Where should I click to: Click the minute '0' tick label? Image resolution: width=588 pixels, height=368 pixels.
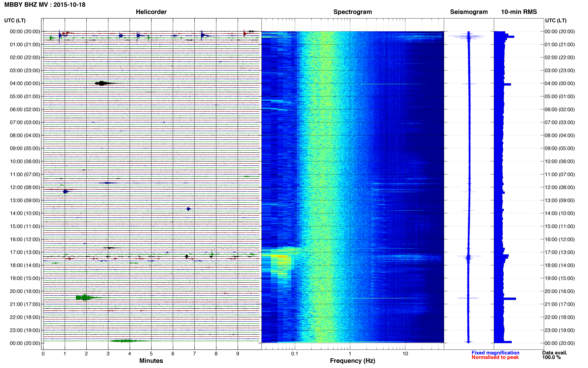(43, 354)
